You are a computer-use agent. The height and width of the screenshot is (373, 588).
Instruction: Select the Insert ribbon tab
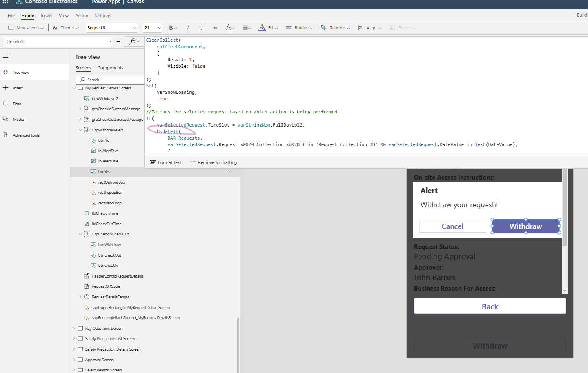point(47,16)
